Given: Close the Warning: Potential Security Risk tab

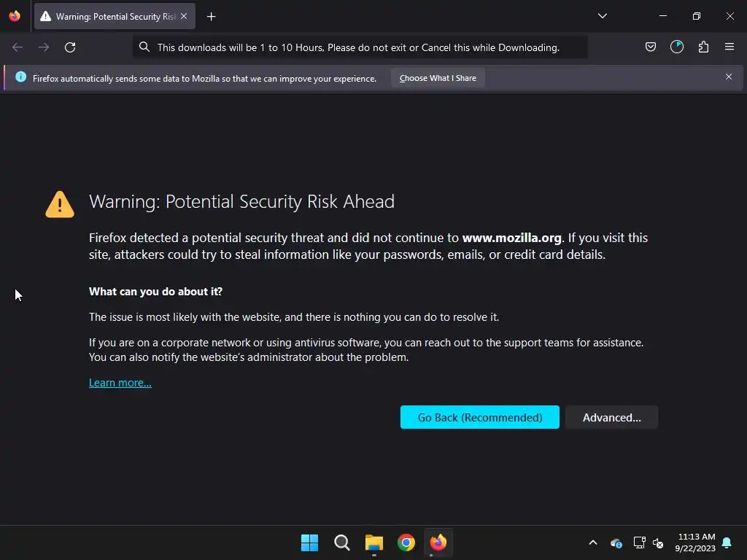Looking at the screenshot, I should pos(184,16).
